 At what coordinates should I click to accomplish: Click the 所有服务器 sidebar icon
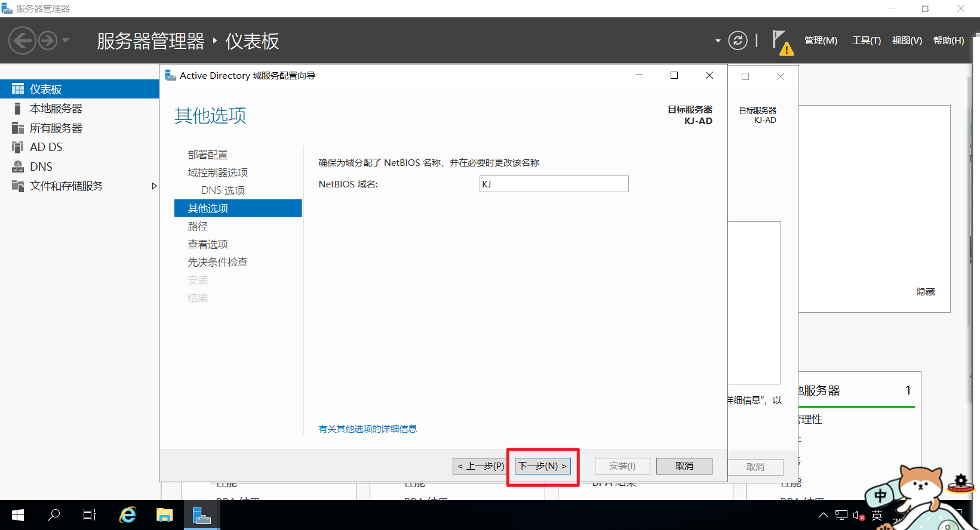pos(18,128)
